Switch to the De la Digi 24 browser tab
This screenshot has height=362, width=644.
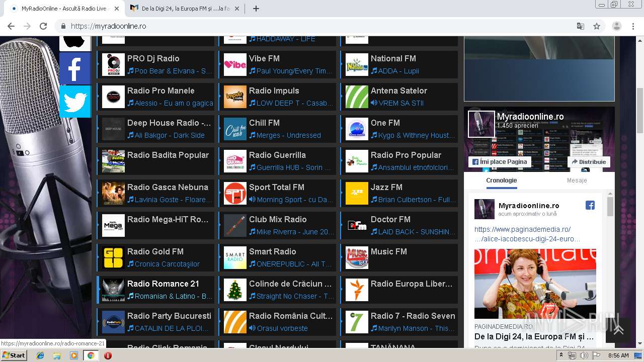[185, 9]
